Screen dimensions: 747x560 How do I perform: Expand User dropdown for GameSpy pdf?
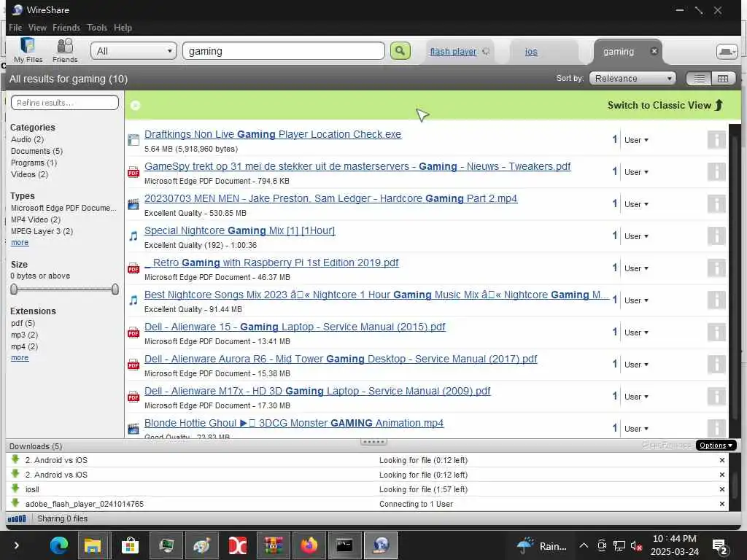coord(636,172)
